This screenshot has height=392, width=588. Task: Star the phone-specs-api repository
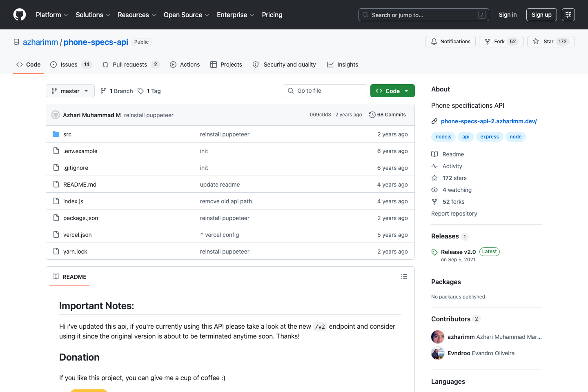coord(550,42)
